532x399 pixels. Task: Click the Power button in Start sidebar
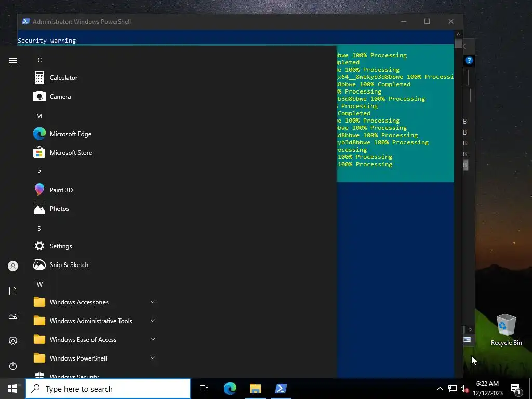(13, 366)
